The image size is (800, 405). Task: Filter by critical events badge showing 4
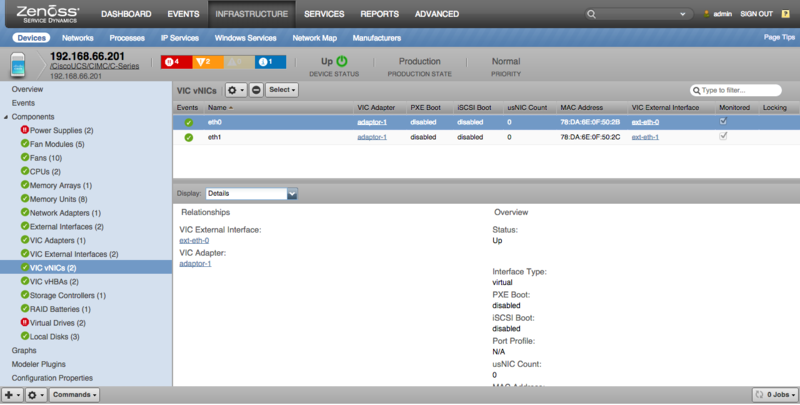point(177,62)
